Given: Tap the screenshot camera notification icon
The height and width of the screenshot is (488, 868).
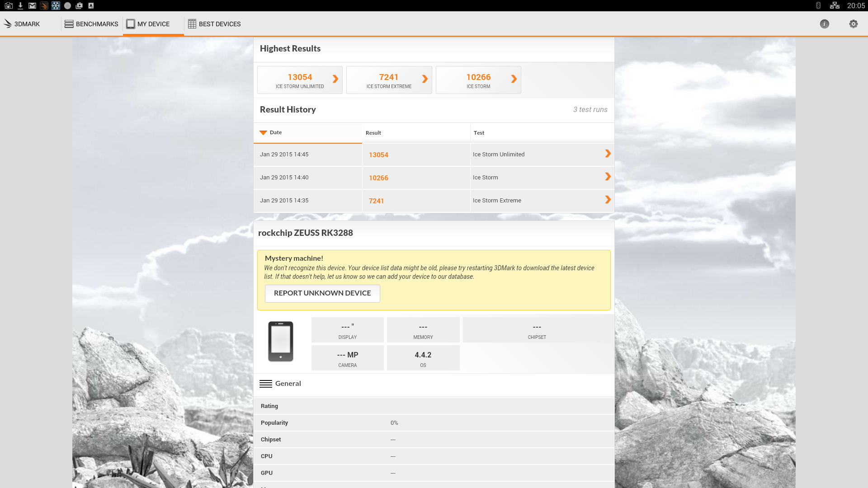Looking at the screenshot, I should pos(9,5).
